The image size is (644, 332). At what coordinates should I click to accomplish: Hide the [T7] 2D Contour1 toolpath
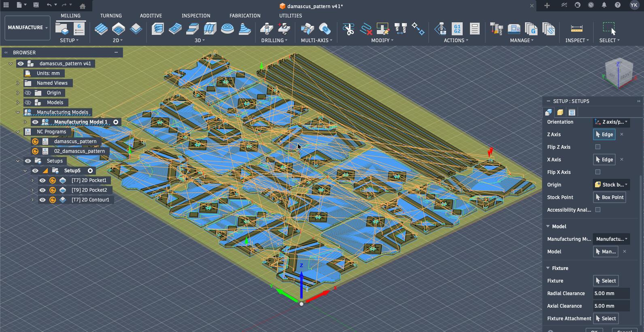pos(43,200)
